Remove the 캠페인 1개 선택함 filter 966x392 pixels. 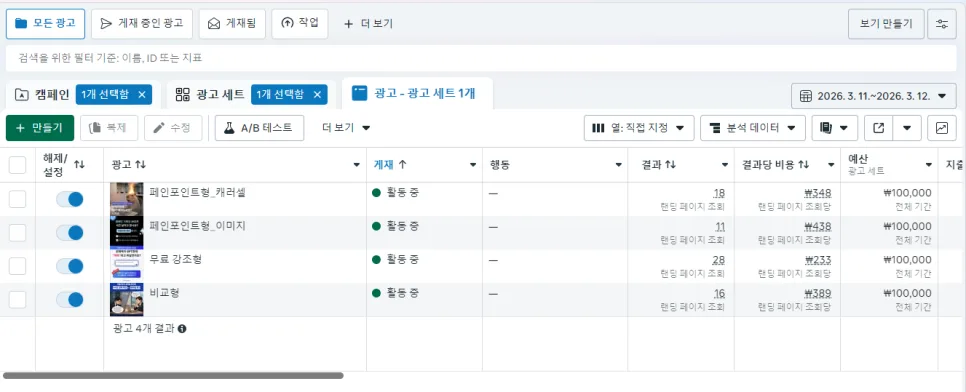[142, 94]
